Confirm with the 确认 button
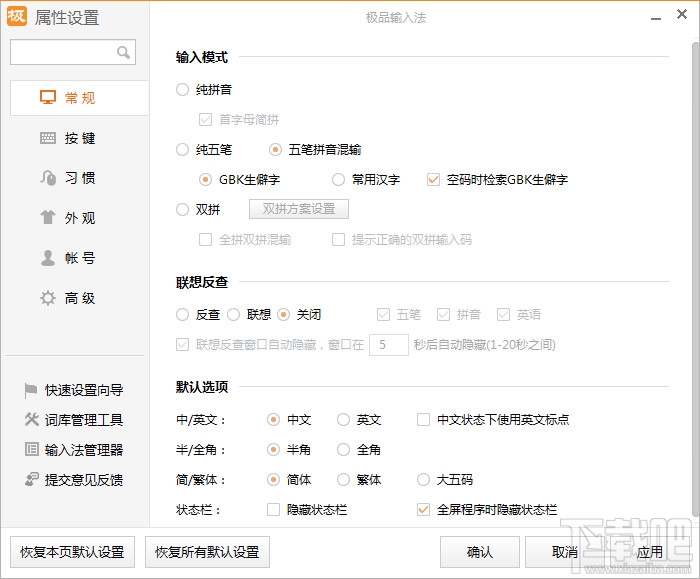 [480, 552]
